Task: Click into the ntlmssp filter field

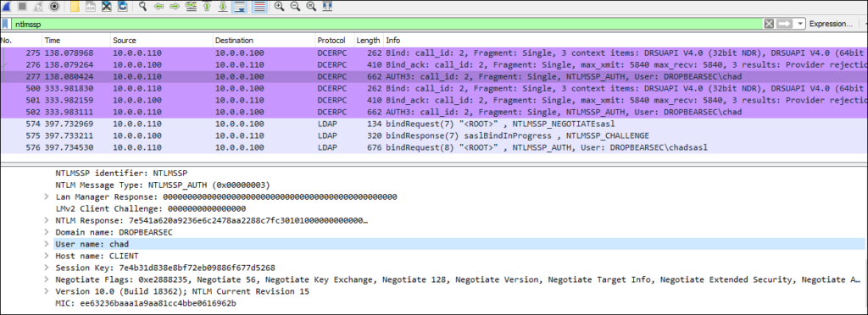Action: 387,25
